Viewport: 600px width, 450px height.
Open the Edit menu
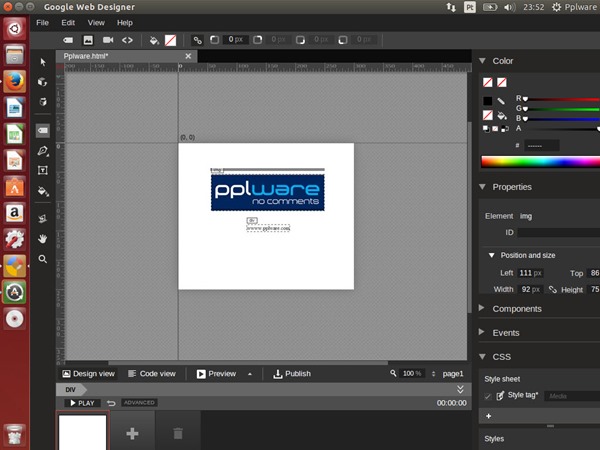(68, 23)
